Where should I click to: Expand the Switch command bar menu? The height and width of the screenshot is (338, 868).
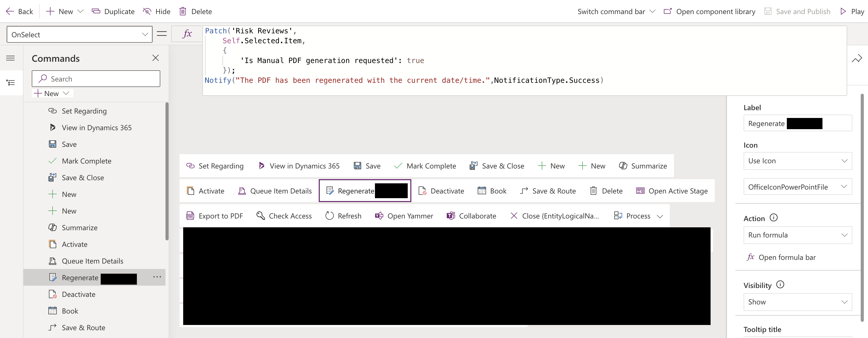tap(616, 11)
